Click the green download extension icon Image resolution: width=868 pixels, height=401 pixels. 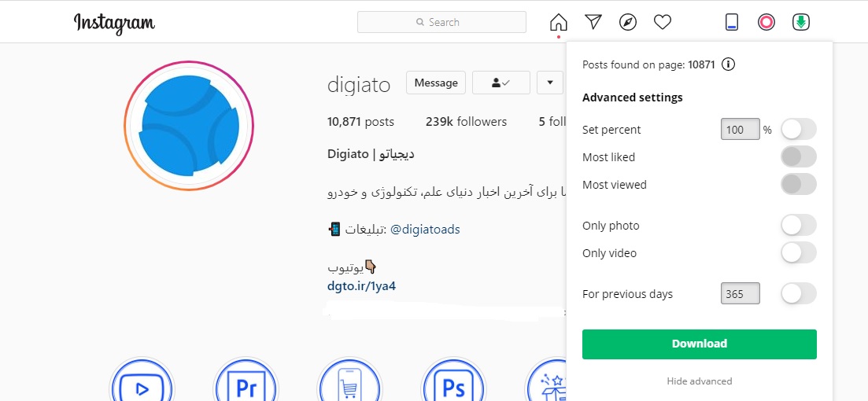pos(801,22)
